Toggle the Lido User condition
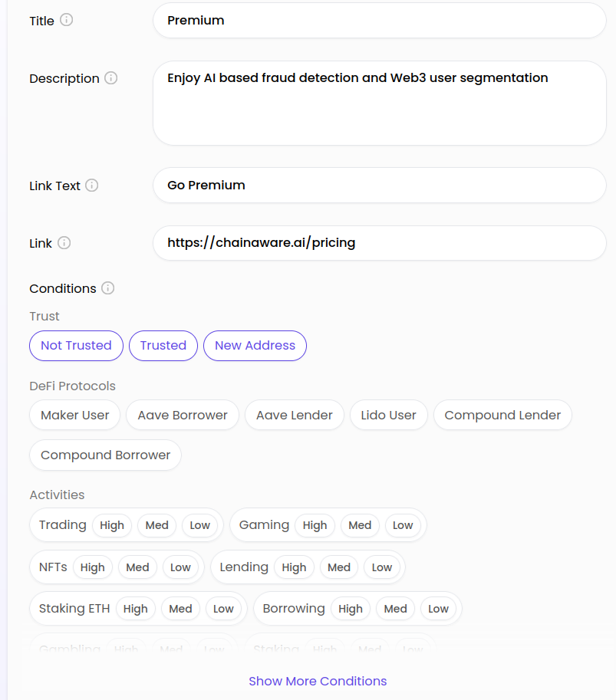 tap(388, 416)
